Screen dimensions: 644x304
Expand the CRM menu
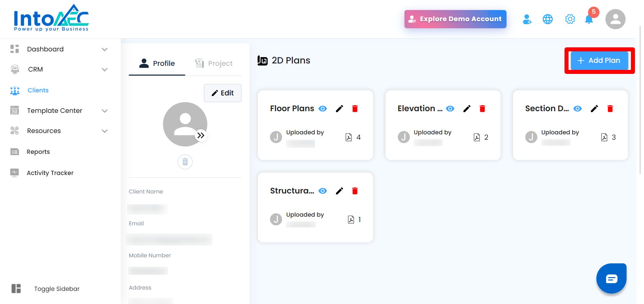[105, 70]
